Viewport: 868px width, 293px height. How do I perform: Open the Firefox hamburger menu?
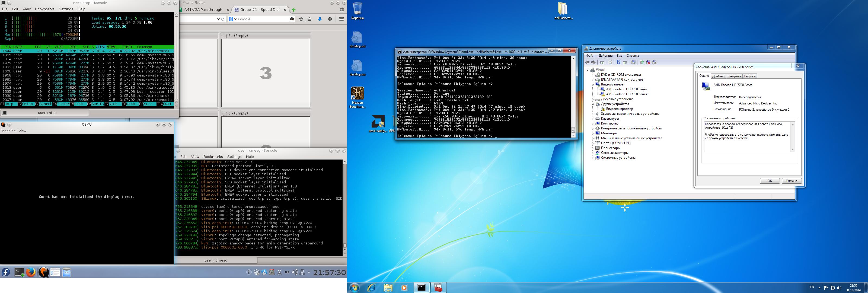click(341, 19)
